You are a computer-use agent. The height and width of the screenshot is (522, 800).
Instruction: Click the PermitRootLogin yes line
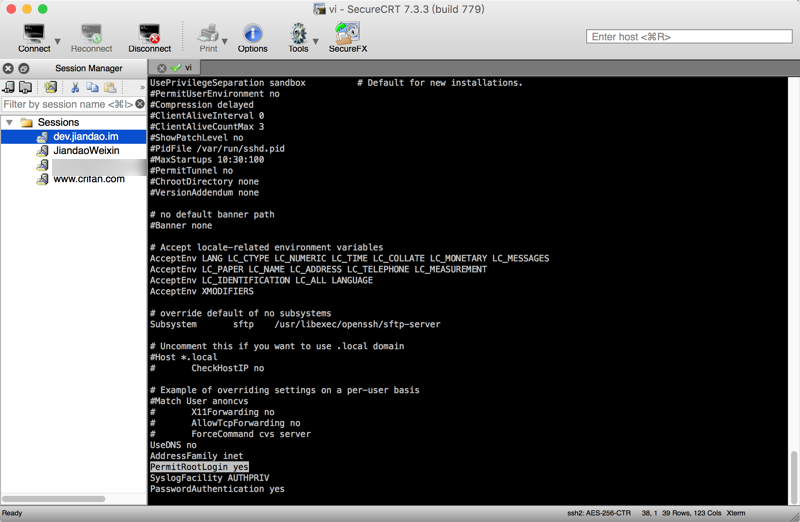[199, 467]
